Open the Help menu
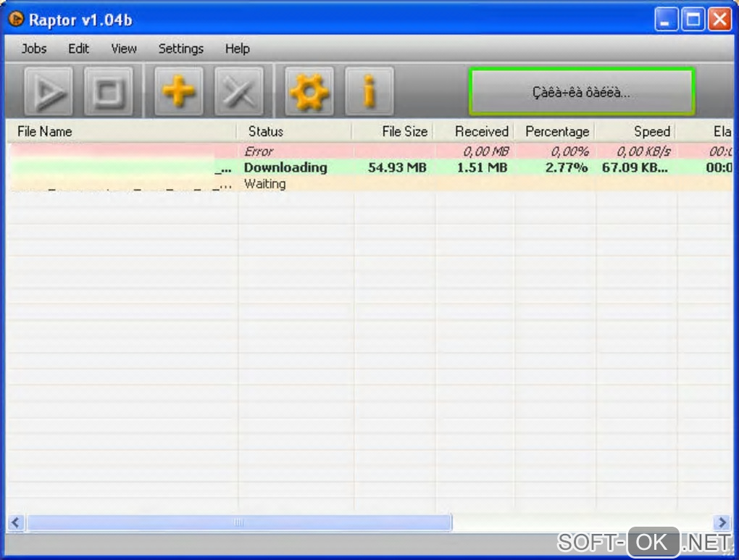Viewport: 739px width, 560px height. (237, 49)
